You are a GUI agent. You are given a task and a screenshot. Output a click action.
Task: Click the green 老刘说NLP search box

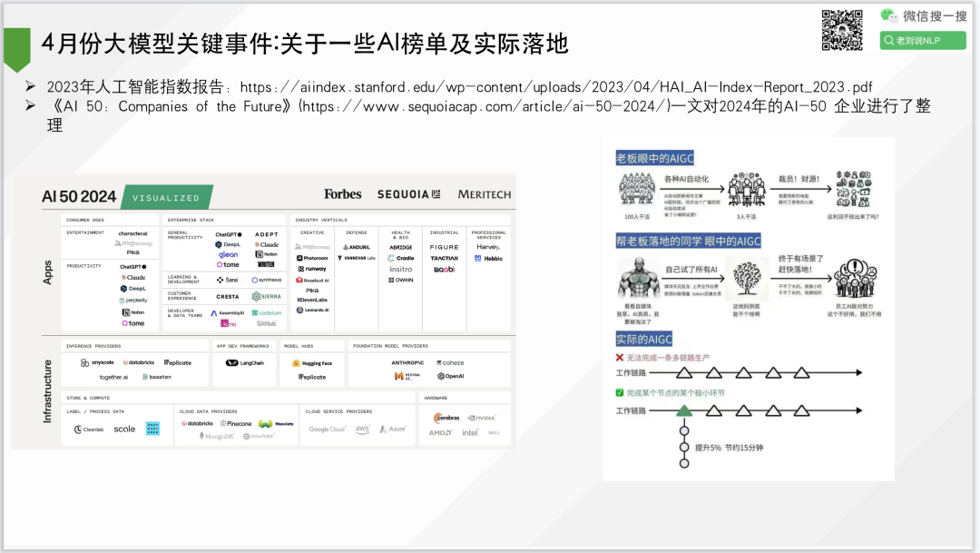(923, 41)
